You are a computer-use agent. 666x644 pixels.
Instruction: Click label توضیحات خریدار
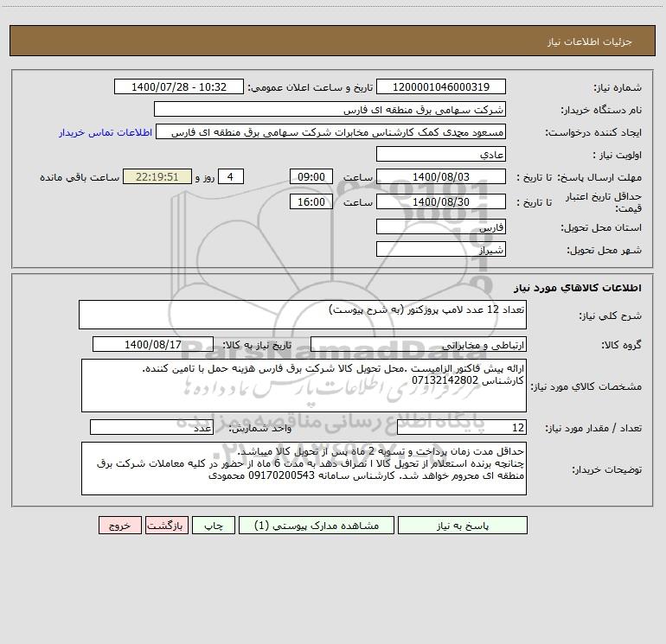pyautogui.click(x=607, y=470)
